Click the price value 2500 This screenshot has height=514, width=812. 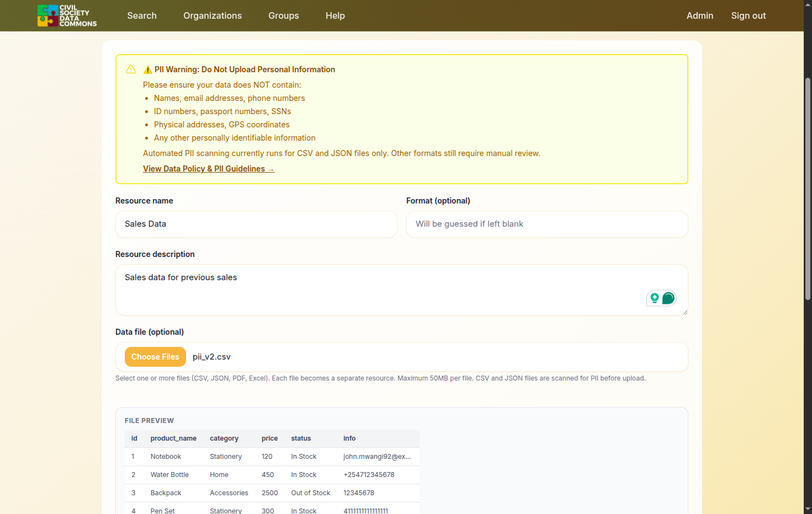tap(269, 493)
